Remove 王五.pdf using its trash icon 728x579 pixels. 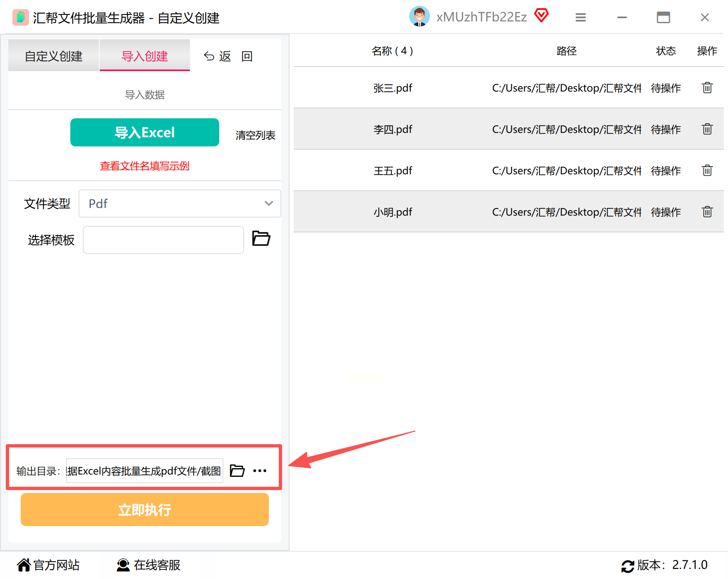[x=707, y=170]
